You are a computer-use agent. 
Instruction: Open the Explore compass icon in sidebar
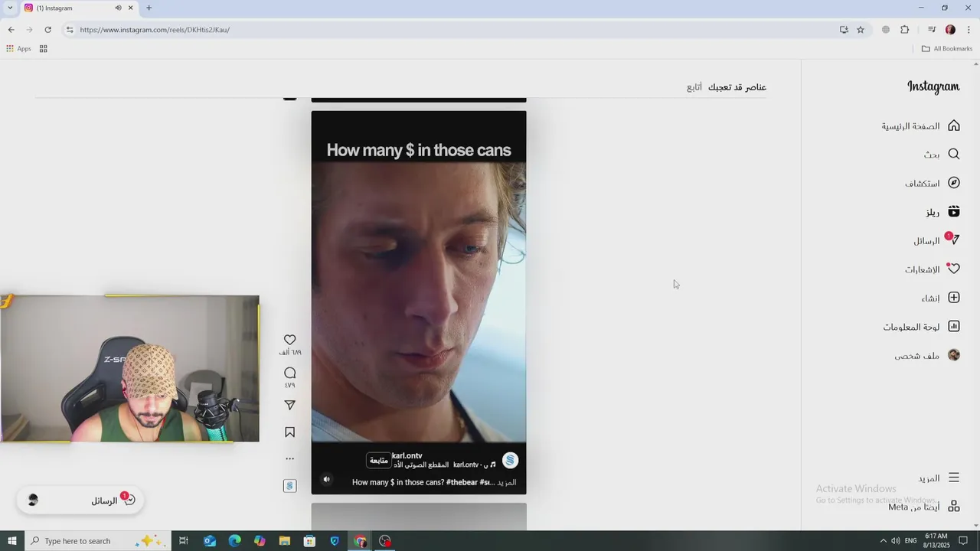click(x=954, y=183)
